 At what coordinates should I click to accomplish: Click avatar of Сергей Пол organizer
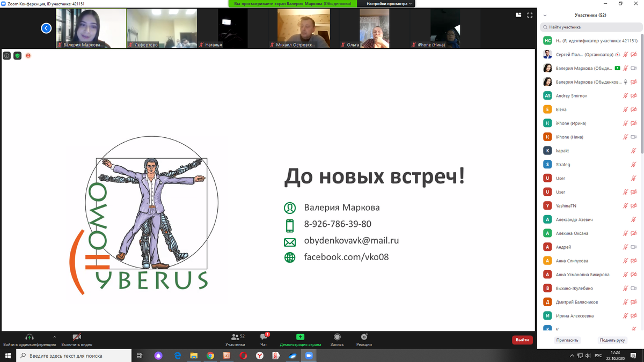547,54
